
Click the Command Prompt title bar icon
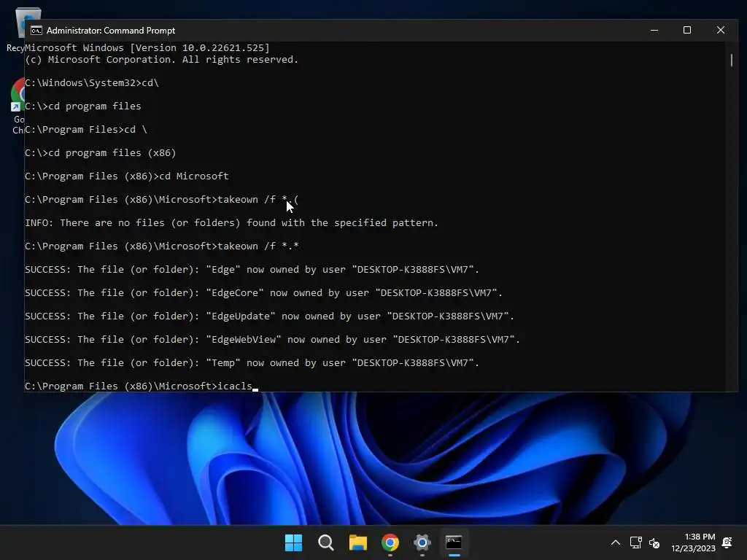coord(36,31)
